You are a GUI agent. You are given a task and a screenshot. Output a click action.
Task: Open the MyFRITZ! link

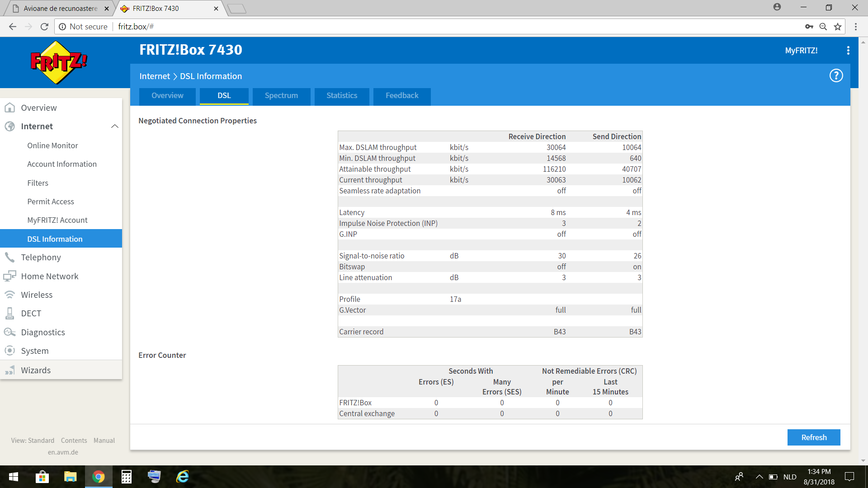point(801,51)
